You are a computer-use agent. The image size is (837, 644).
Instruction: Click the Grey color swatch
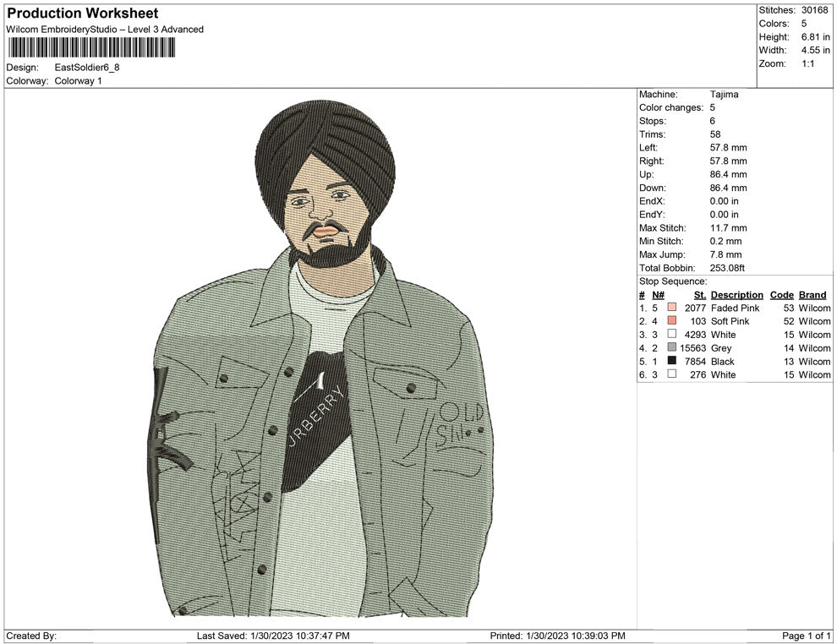672,347
